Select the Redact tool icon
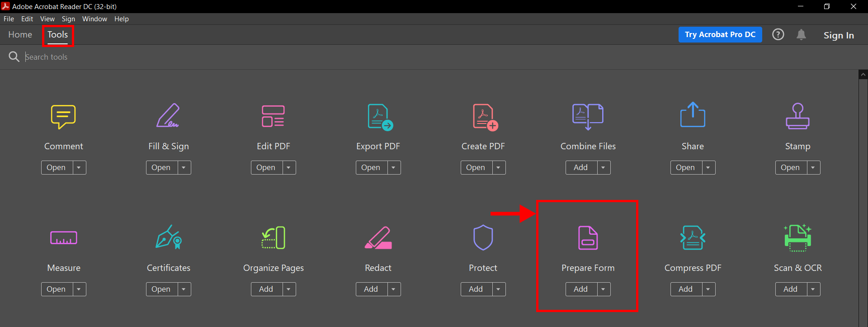This screenshot has height=327, width=868. click(378, 238)
